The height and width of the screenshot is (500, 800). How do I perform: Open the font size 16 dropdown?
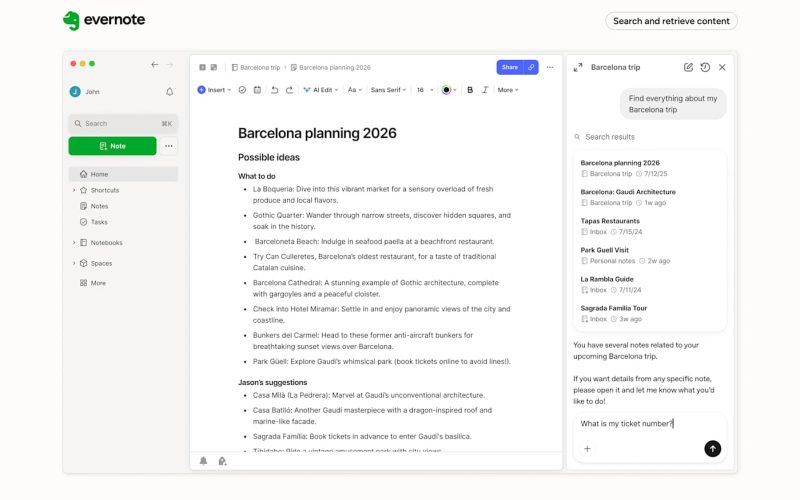(425, 90)
